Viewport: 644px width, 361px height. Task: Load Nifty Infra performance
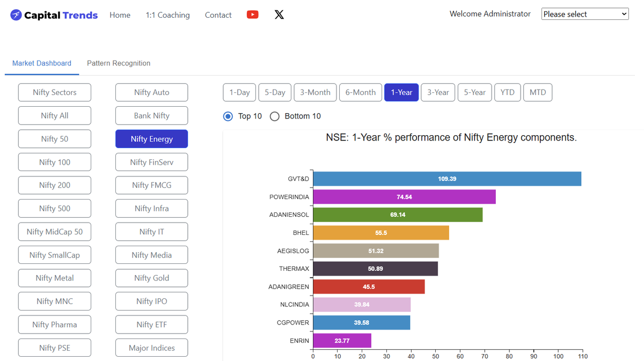click(152, 208)
